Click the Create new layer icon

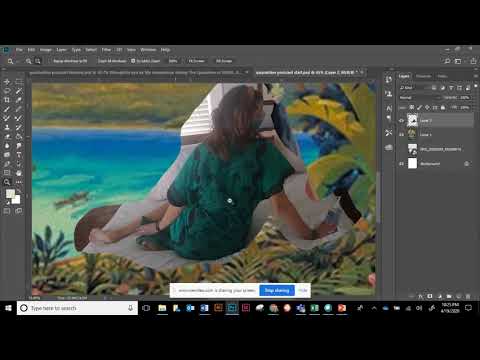tap(459, 296)
